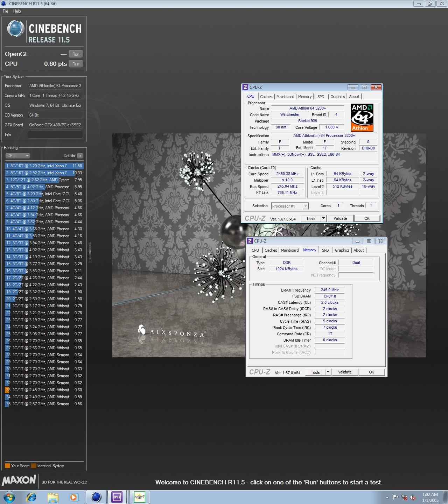The height and width of the screenshot is (504, 448).
Task: Open About tab in lower CPU-Z window
Action: pos(359,250)
